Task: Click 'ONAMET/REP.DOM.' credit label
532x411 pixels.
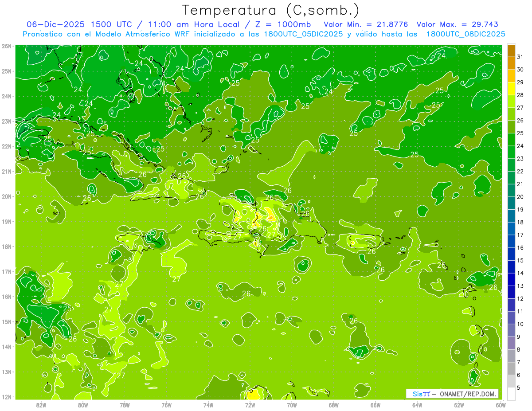Action: click(468, 394)
